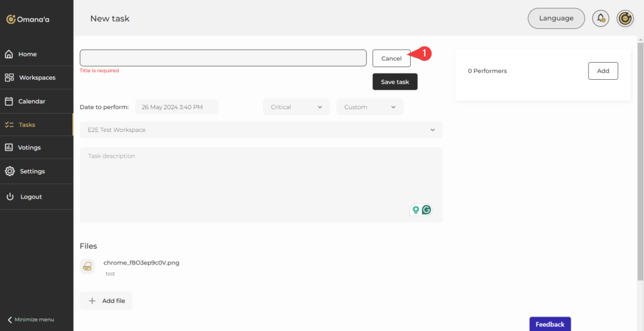
Task: Expand the Critical priority dropdown
Action: tap(296, 107)
